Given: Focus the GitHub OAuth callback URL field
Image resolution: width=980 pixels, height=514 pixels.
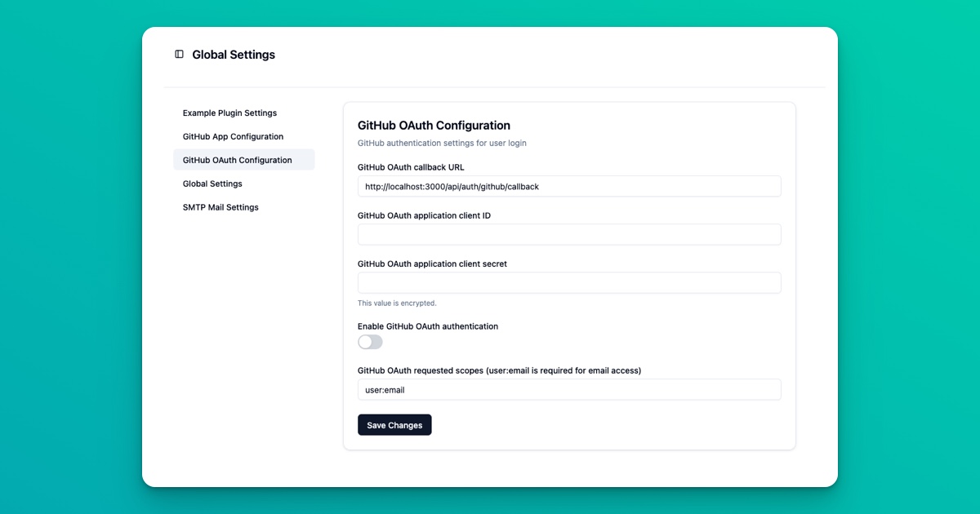Looking at the screenshot, I should click(x=569, y=186).
